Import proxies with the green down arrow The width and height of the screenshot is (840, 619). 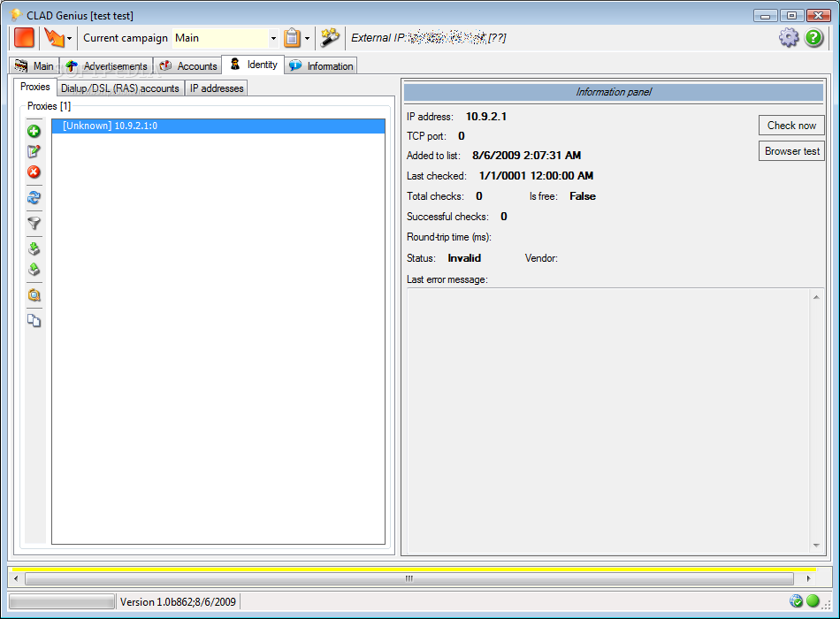click(x=34, y=248)
